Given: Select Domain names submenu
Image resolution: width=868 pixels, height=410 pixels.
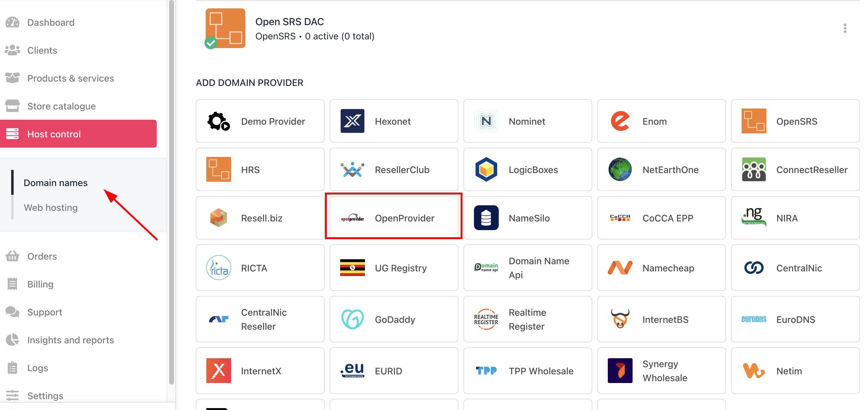Looking at the screenshot, I should (55, 183).
